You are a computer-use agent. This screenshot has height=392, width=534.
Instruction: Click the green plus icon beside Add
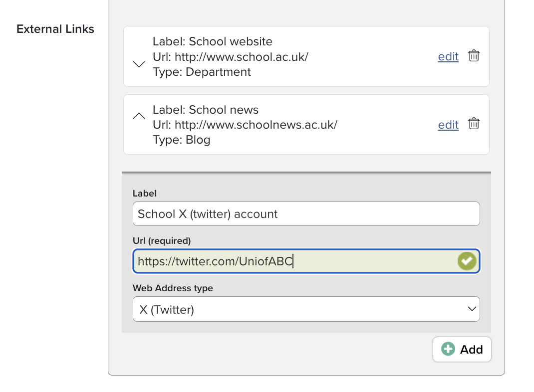(x=448, y=349)
